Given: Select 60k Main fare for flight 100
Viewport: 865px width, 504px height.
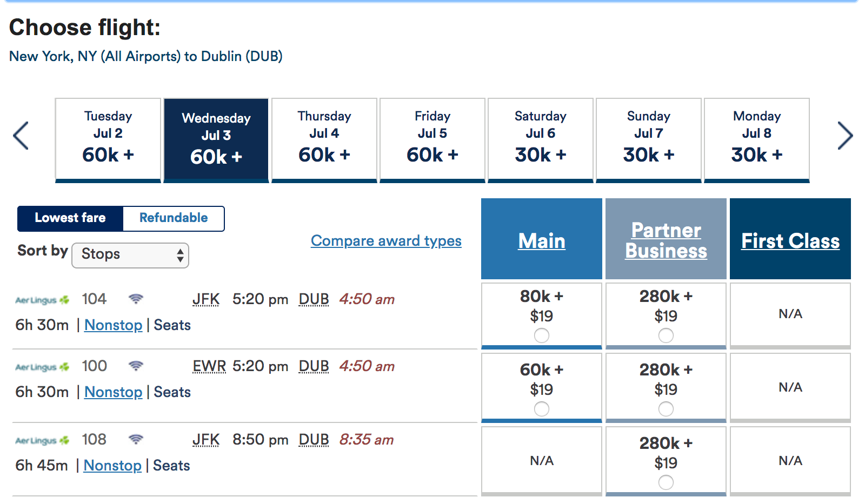Looking at the screenshot, I should pos(541,409).
